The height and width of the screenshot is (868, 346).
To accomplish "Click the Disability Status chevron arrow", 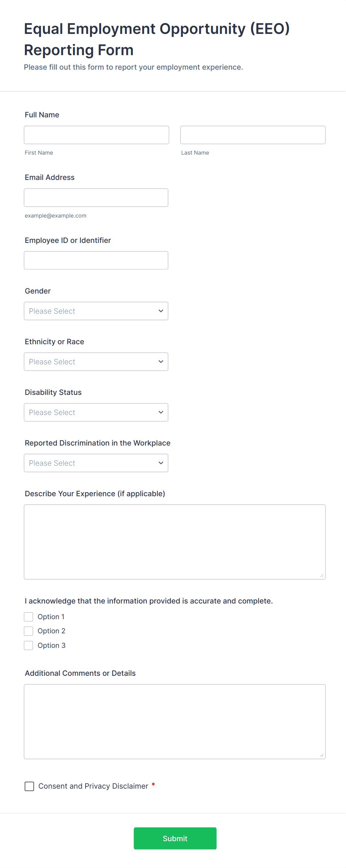I will pos(161,412).
